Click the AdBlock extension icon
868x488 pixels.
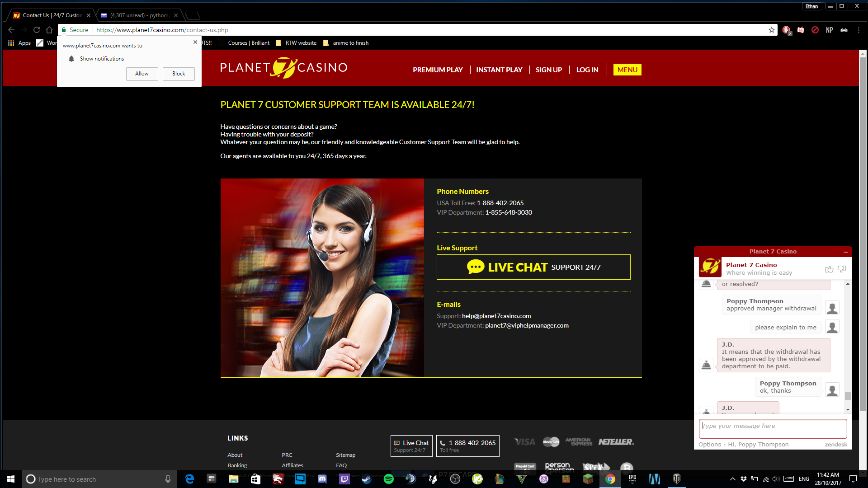pos(787,30)
